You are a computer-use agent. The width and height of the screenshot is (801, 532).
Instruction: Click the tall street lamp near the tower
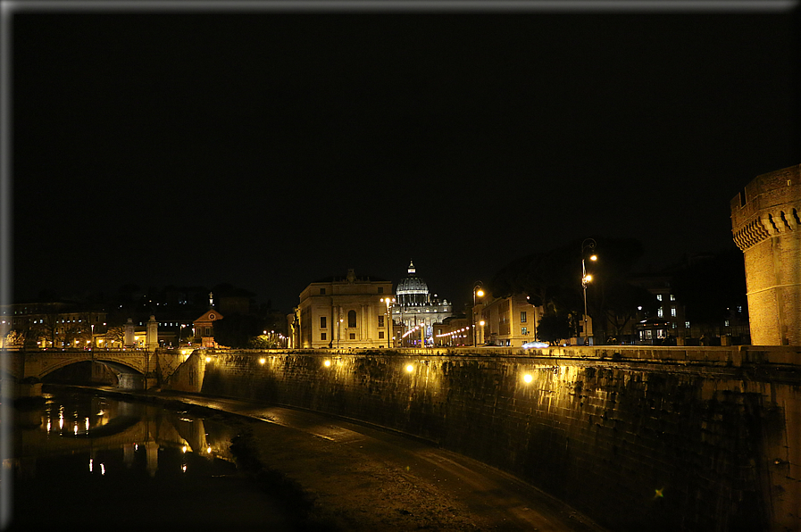(x=586, y=286)
